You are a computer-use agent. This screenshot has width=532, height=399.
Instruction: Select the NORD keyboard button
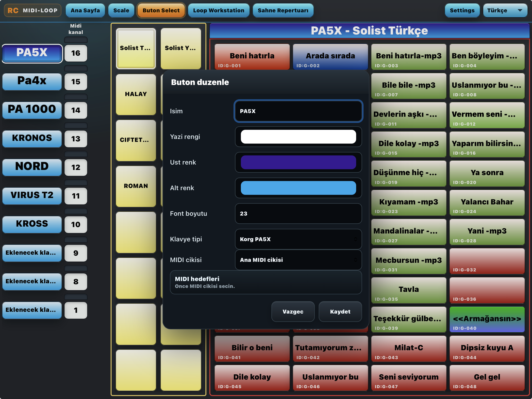pyautogui.click(x=32, y=167)
